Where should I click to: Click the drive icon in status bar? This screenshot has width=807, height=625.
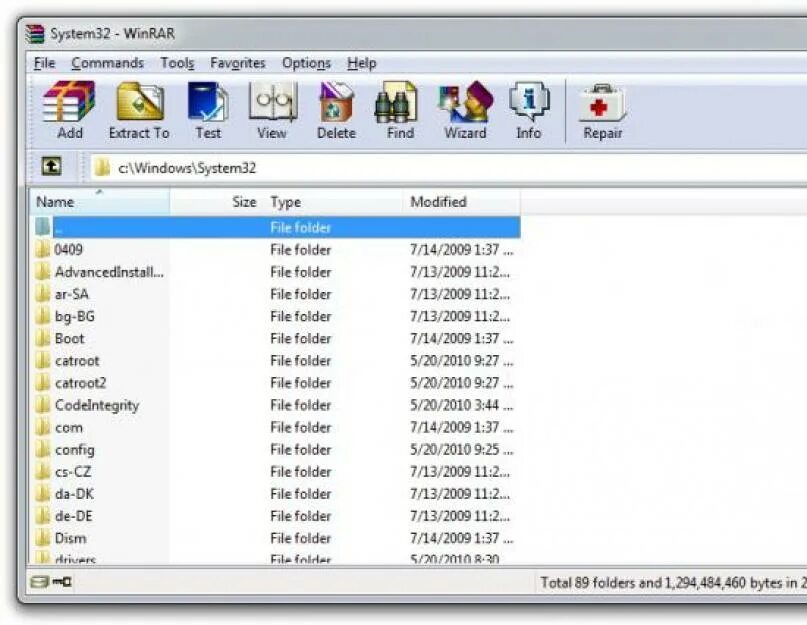coord(39,582)
